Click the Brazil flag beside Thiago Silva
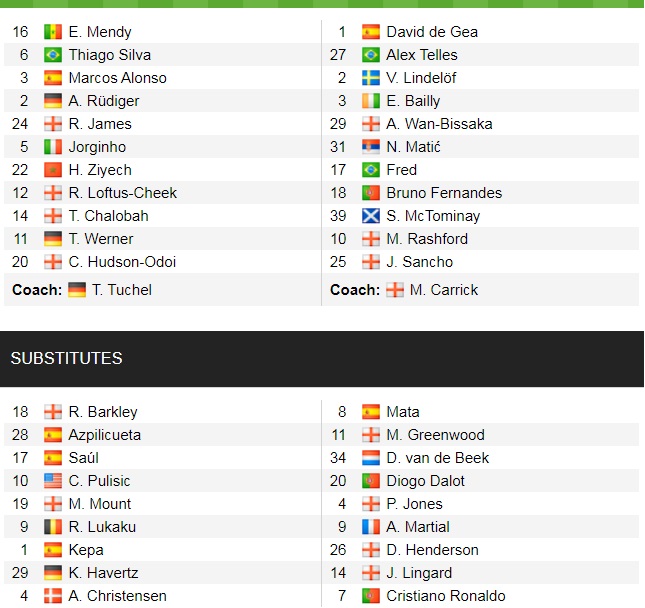The width and height of the screenshot is (645, 608). [53, 55]
